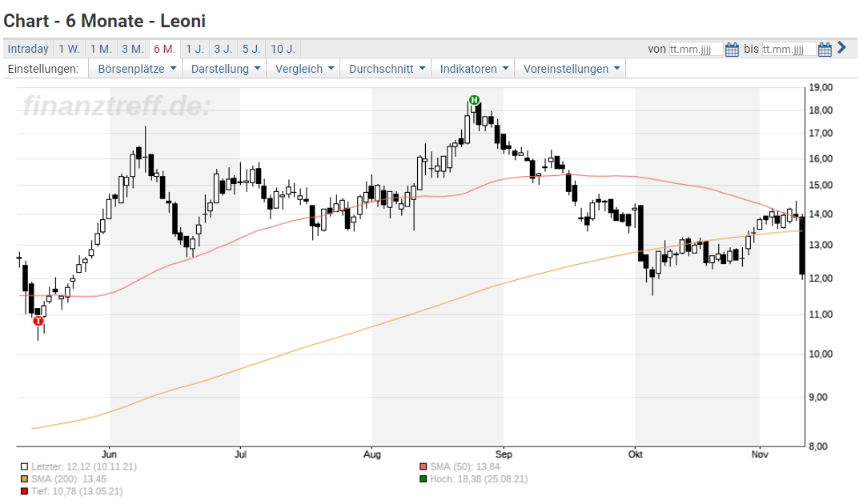The width and height of the screenshot is (863, 504).
Task: Click the green H high marker
Action: (x=474, y=100)
